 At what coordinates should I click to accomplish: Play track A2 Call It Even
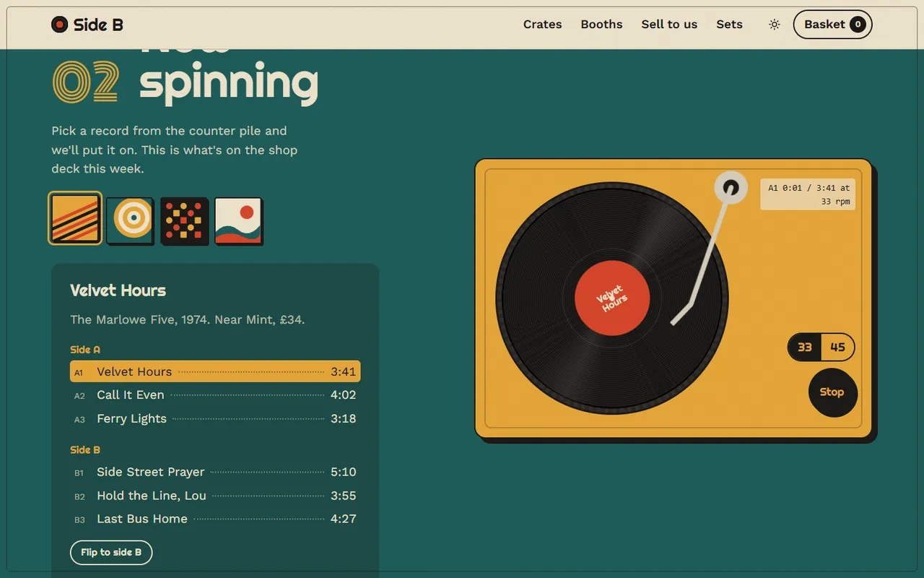tap(215, 395)
